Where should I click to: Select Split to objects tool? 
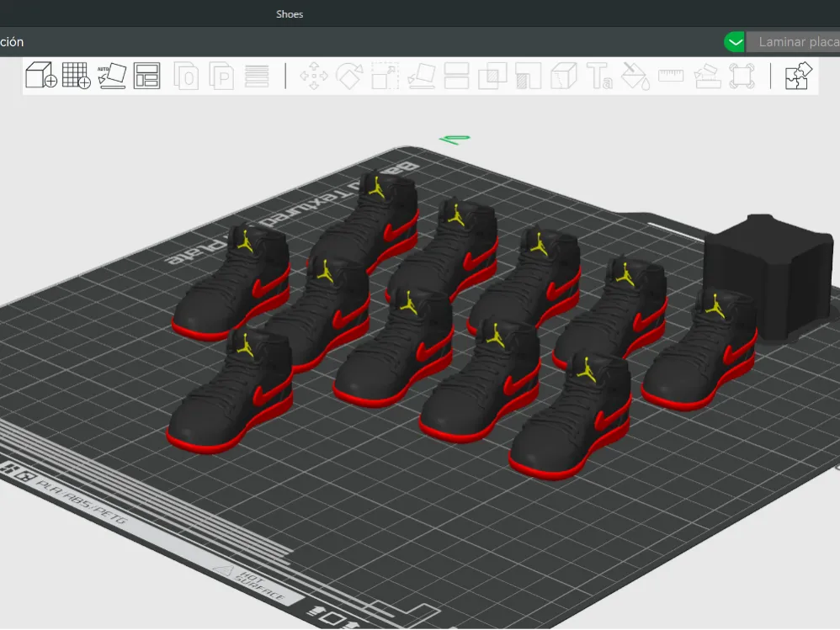click(x=186, y=76)
